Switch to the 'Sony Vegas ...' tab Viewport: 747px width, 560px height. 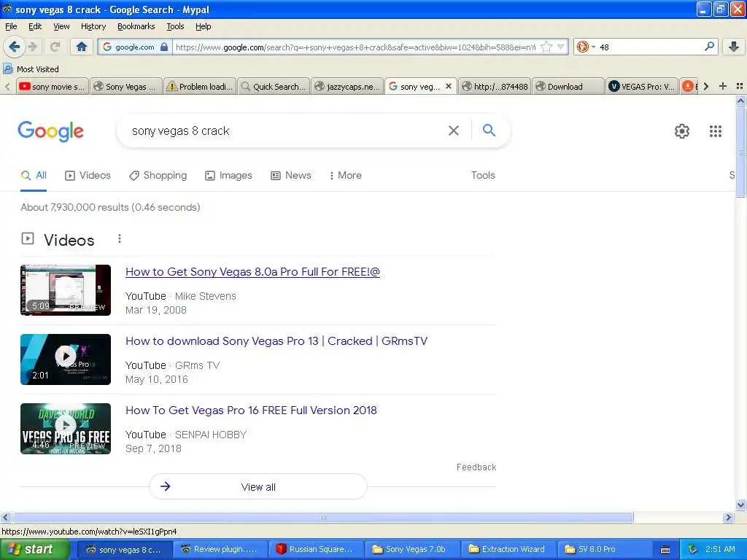[x=125, y=86]
